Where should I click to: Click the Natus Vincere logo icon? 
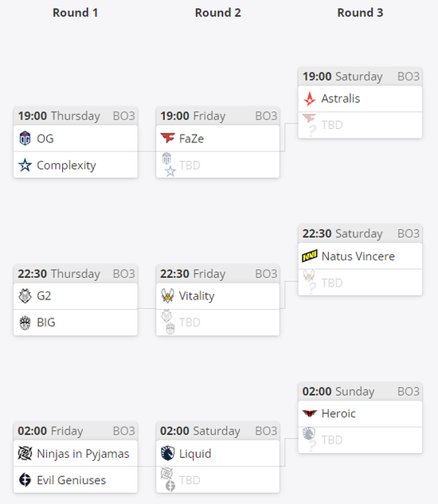tap(310, 256)
